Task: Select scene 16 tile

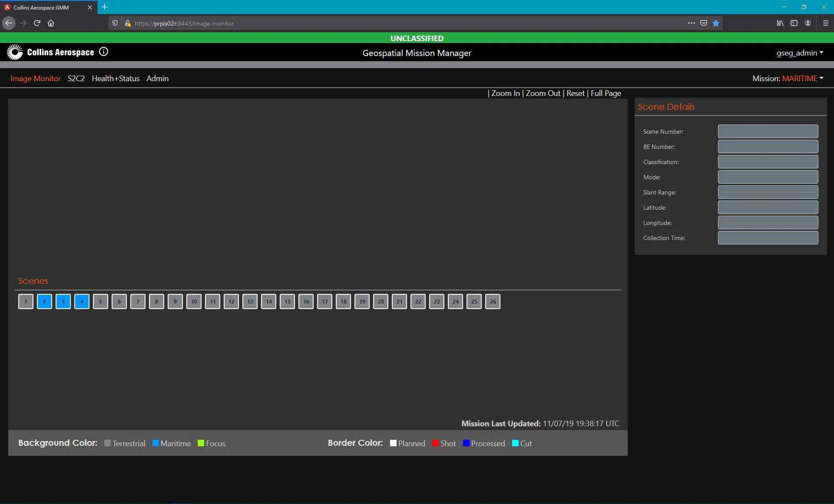Action: pyautogui.click(x=306, y=302)
